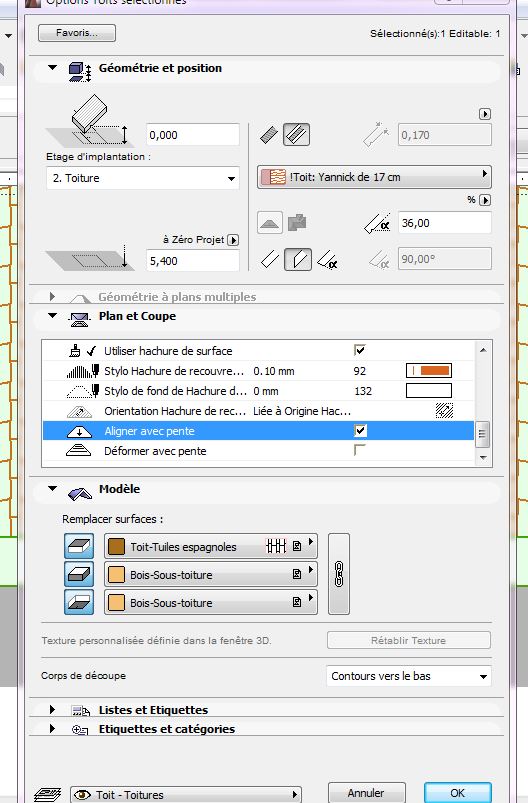The image size is (528, 803).
Task: Click the Modèle section roof icon
Action: pos(79,493)
